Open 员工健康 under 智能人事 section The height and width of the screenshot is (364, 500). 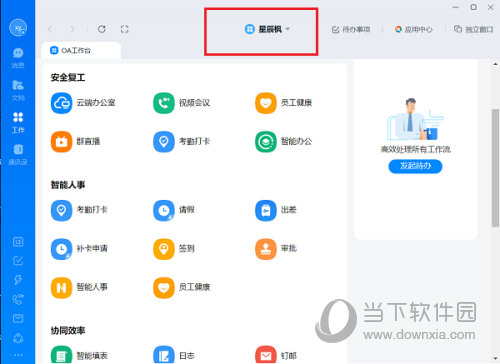[182, 288]
